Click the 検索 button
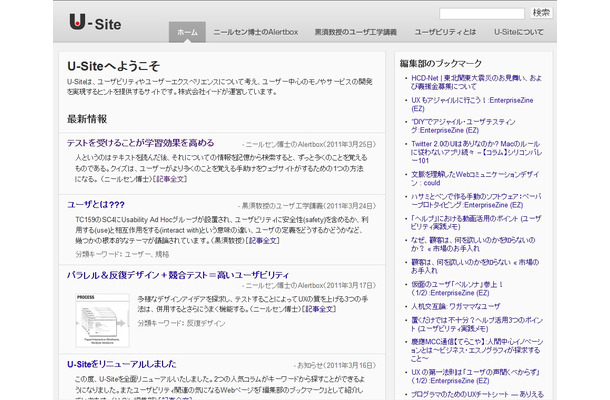Screen dimensions: 610x400 [541, 13]
